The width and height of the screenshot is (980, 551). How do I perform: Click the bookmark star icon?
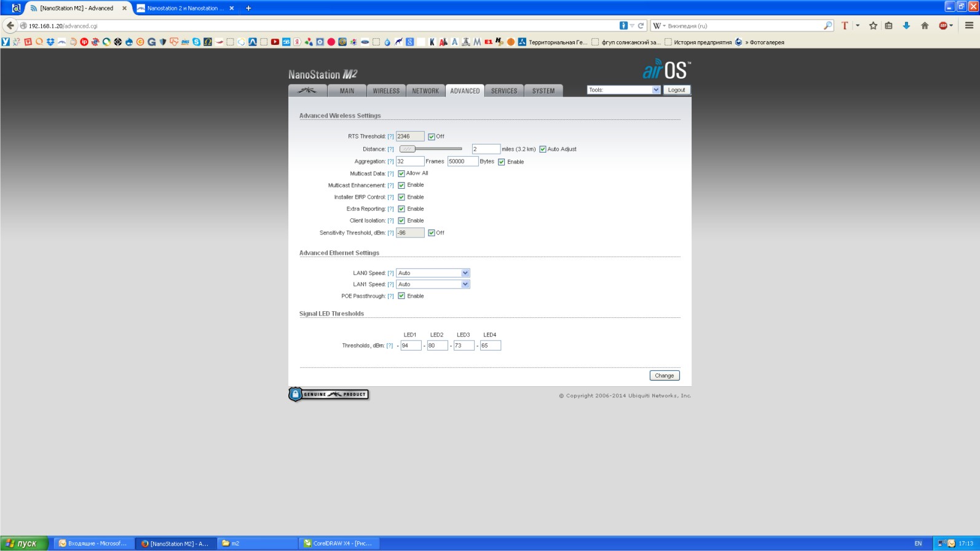coord(873,26)
